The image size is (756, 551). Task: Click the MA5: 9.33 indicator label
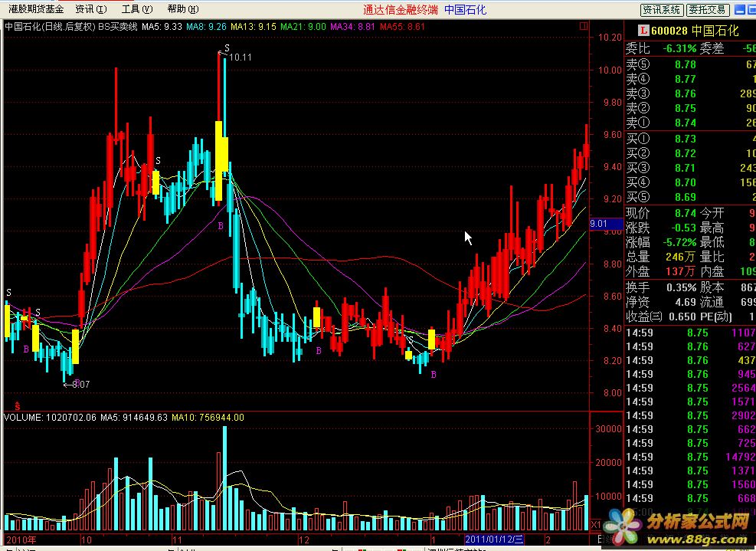(162, 27)
